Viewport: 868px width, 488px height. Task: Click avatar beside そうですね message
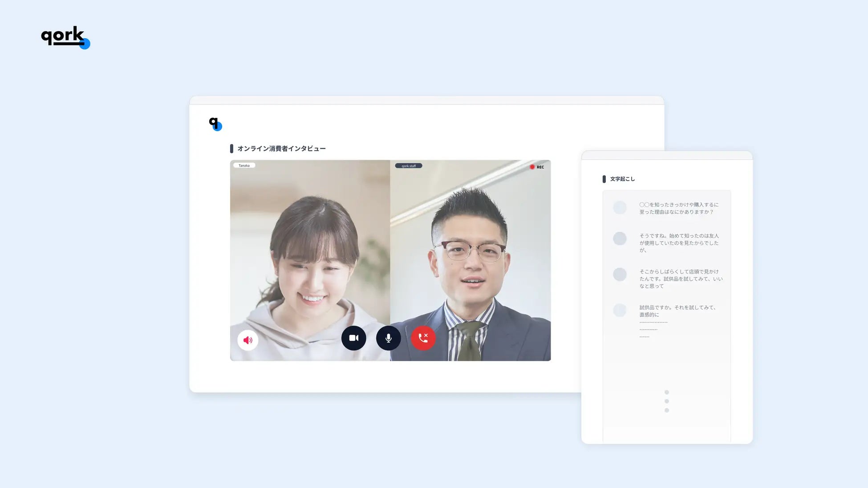click(x=620, y=238)
